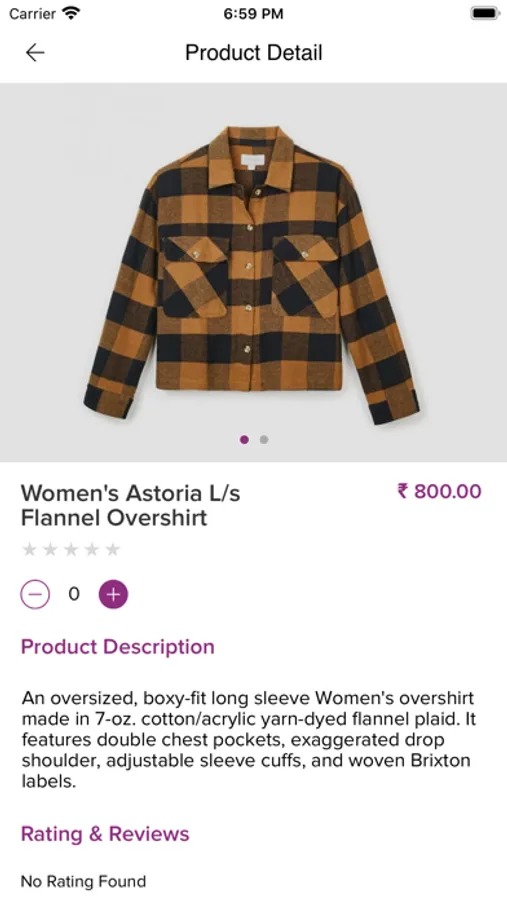507x900 pixels.
Task: Tap the Rating & Reviews heading
Action: click(105, 834)
